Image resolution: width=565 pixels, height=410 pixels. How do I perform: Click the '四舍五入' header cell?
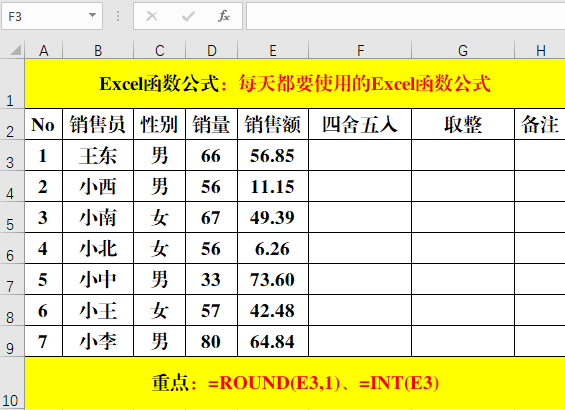(360, 124)
